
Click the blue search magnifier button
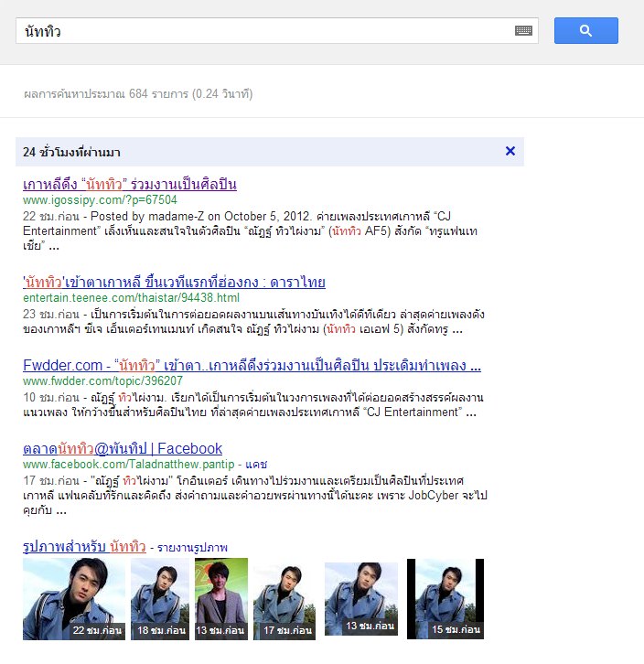point(586,30)
